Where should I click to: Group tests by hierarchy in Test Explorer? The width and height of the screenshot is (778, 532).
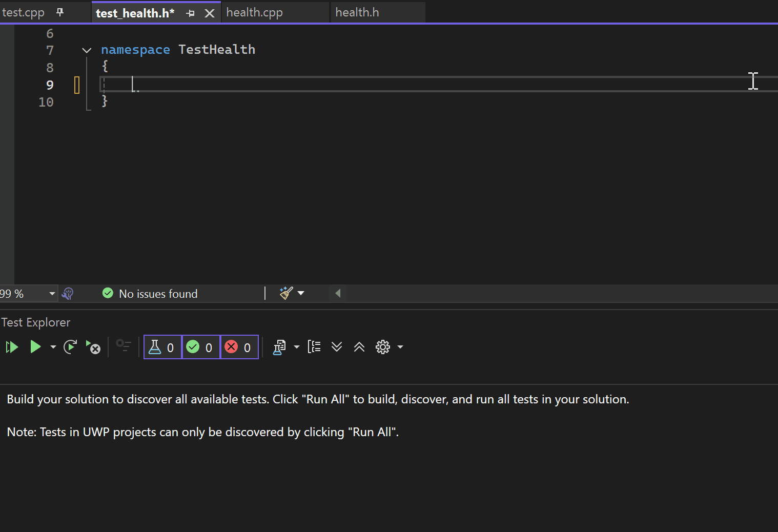tap(314, 347)
